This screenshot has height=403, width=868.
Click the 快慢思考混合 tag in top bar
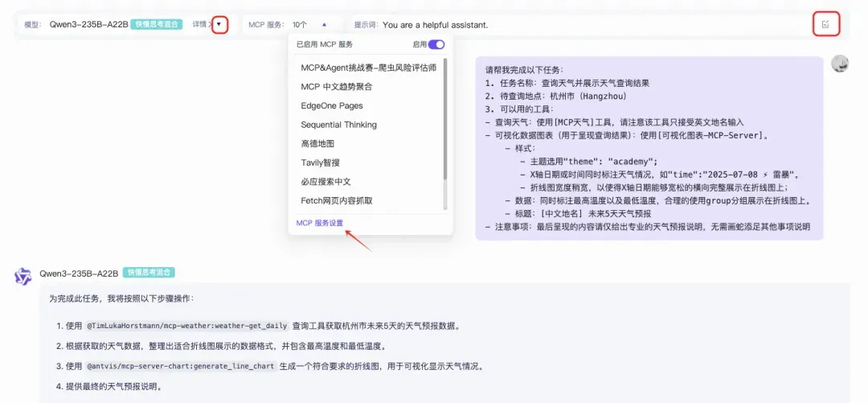tap(157, 24)
